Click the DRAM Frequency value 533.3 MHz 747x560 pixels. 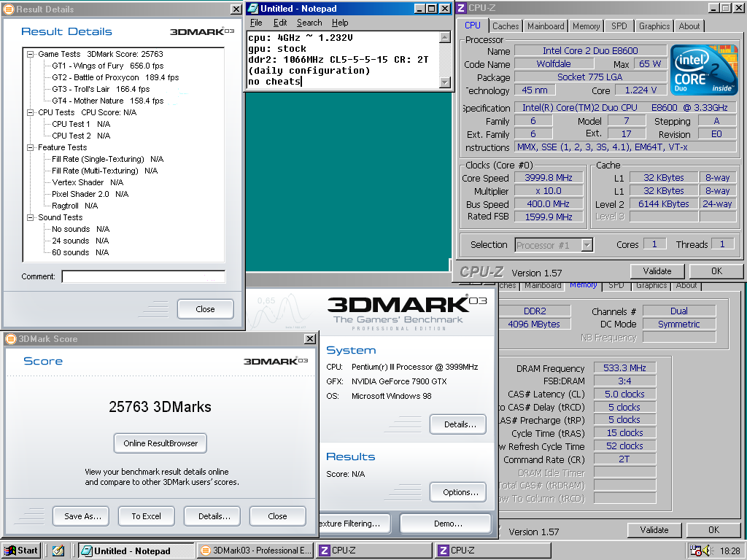pyautogui.click(x=624, y=368)
